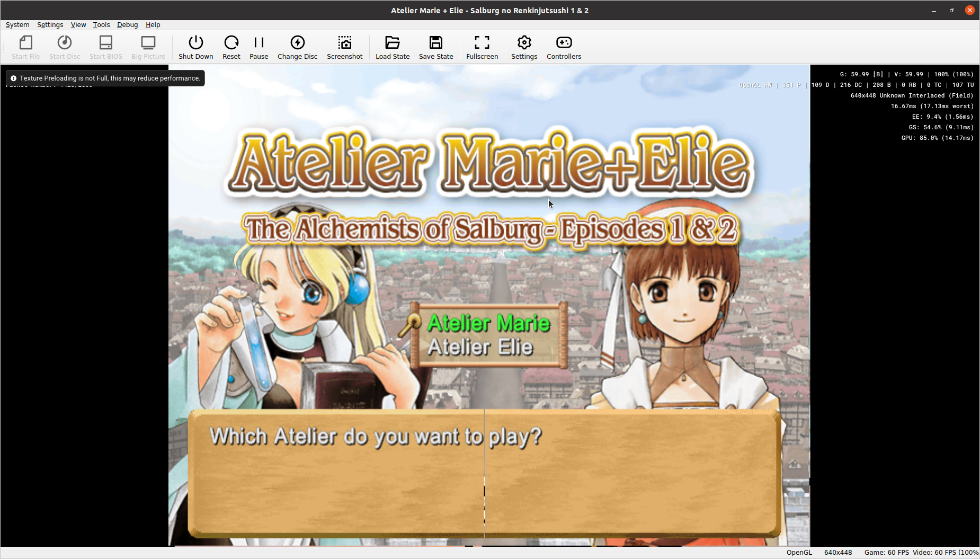Click the 640x448 Unknown Interlaced overlay text
Screen dimensions: 980x559
912,95
